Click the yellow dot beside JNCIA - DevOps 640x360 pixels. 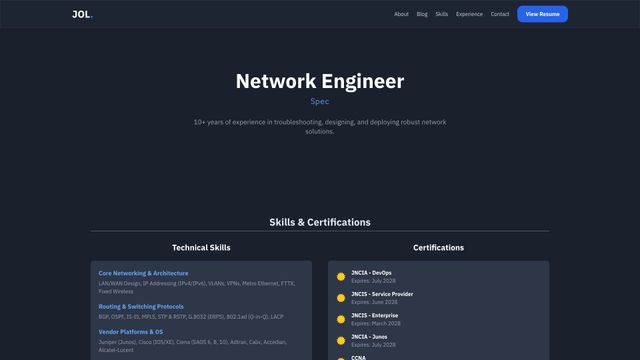pos(341,277)
